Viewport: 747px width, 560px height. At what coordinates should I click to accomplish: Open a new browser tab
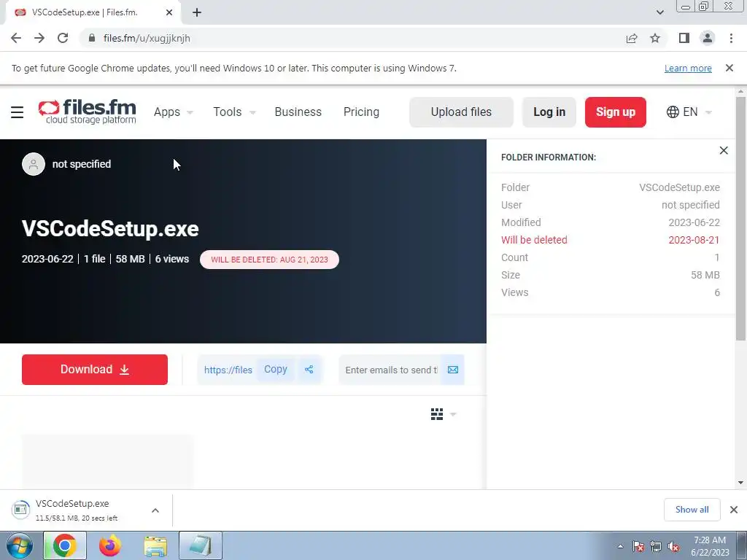(x=197, y=12)
